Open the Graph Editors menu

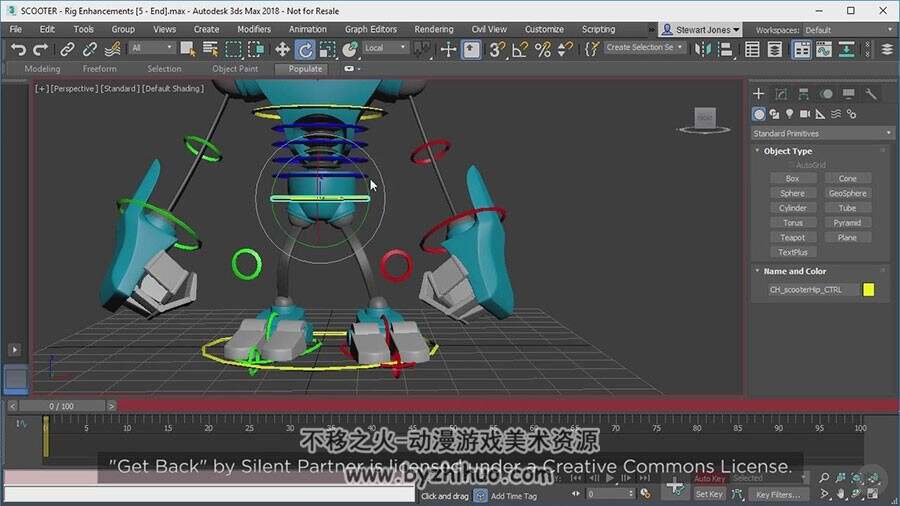(371, 29)
